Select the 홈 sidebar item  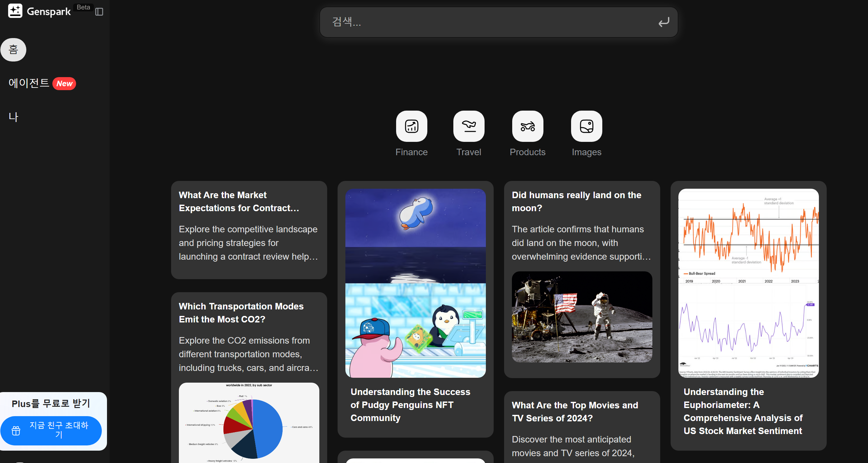pos(13,50)
